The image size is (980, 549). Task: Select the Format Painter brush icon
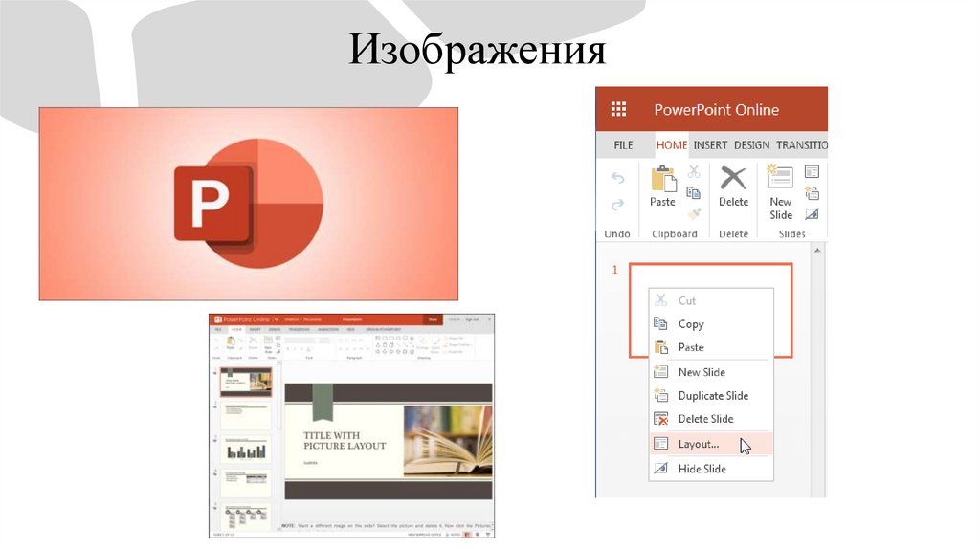(694, 213)
